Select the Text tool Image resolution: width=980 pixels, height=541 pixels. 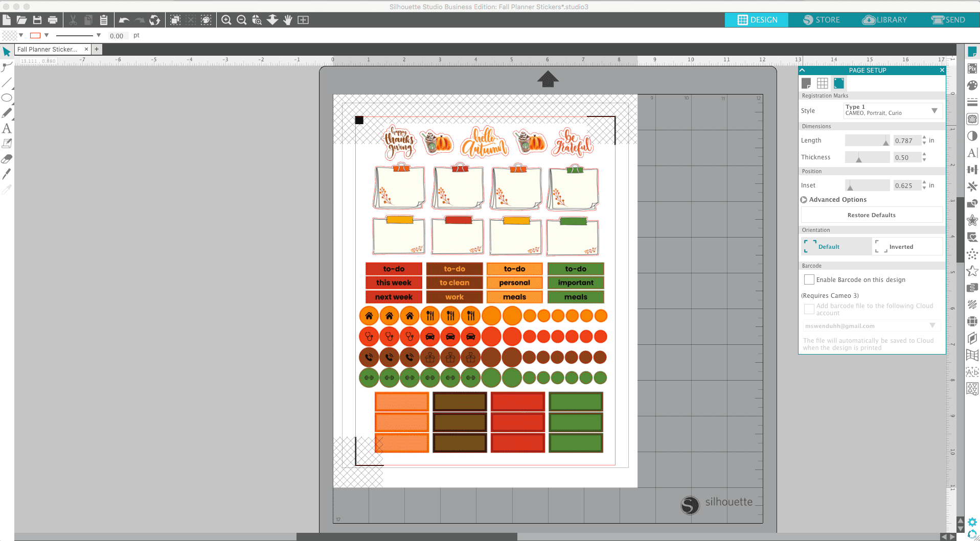[7, 128]
